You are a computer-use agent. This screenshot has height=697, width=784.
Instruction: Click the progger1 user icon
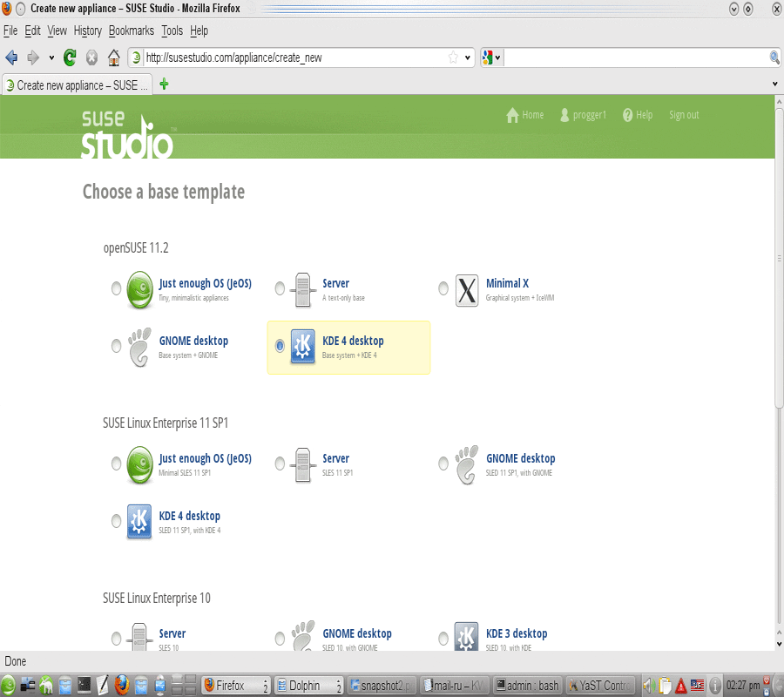[x=564, y=115]
